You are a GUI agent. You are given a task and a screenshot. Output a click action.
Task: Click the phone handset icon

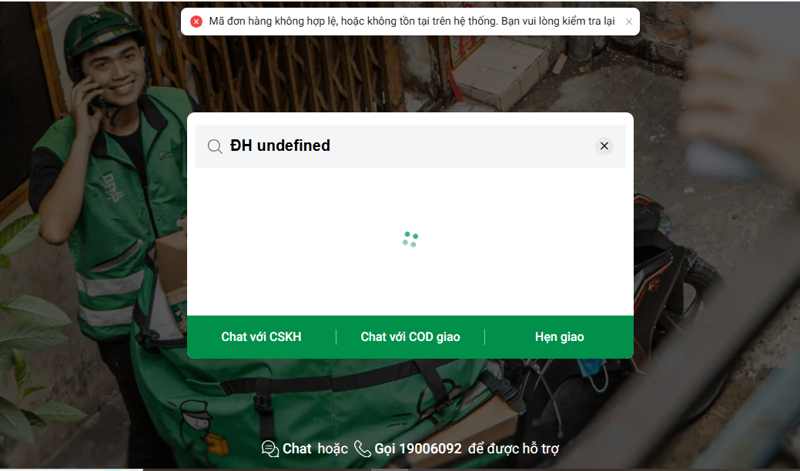(362, 449)
